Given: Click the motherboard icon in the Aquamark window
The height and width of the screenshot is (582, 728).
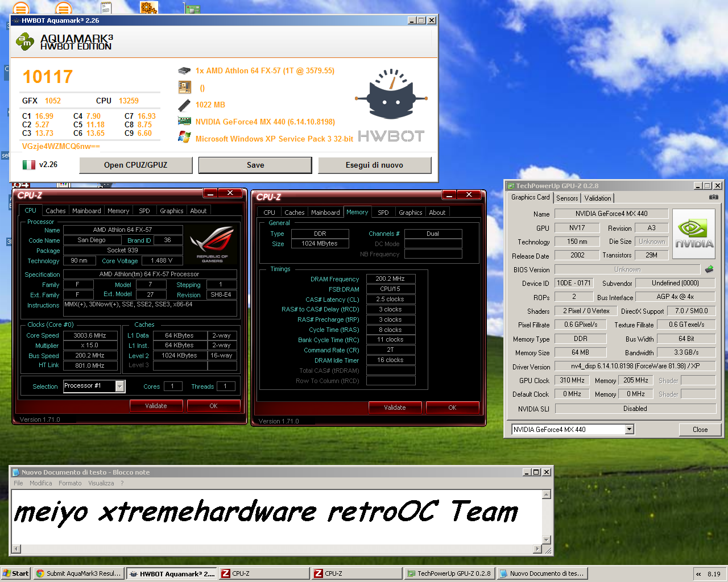Looking at the screenshot, I should tap(184, 88).
